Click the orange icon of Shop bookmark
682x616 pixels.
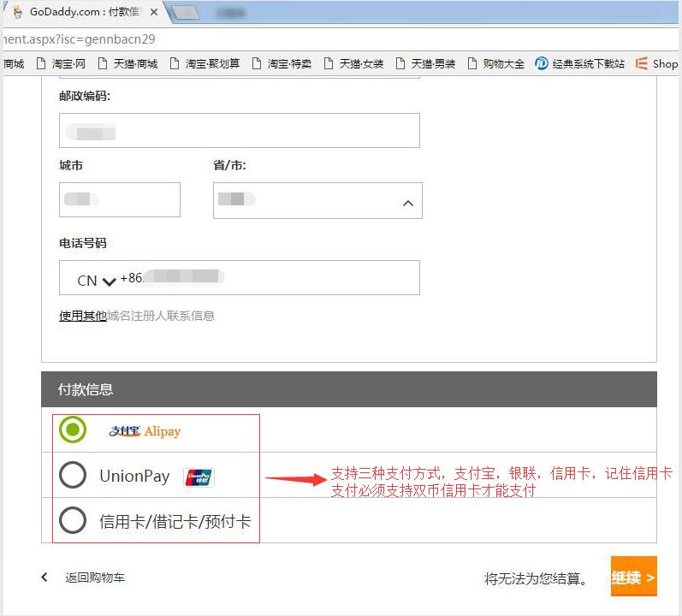(x=641, y=63)
